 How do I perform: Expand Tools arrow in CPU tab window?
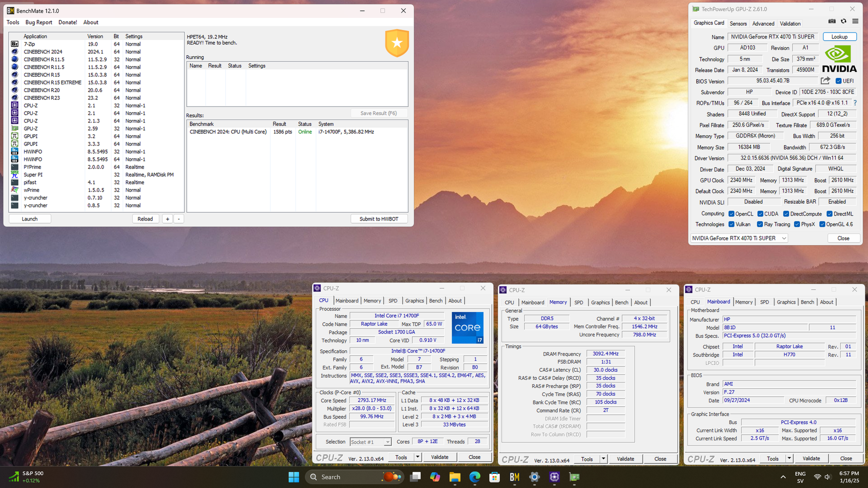(418, 457)
